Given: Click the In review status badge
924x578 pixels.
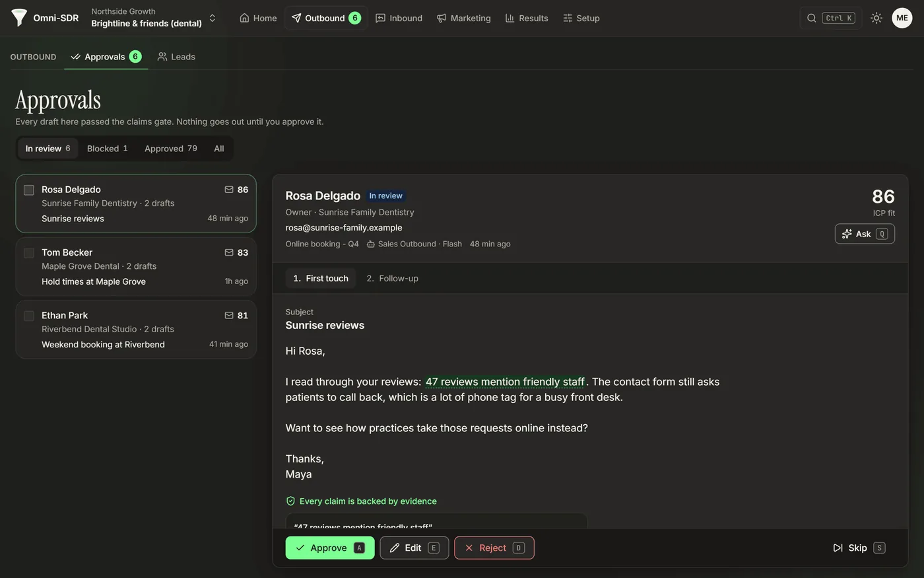Looking at the screenshot, I should tap(385, 196).
